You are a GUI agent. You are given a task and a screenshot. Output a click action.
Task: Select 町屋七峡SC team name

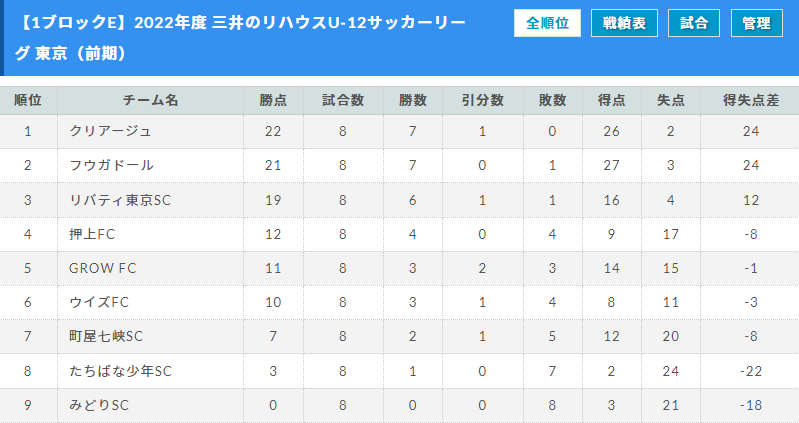pyautogui.click(x=106, y=336)
